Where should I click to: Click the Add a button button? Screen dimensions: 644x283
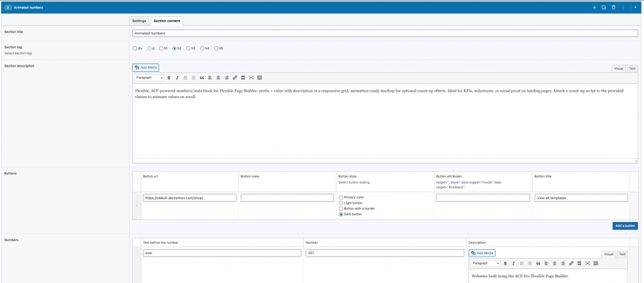tap(625, 226)
